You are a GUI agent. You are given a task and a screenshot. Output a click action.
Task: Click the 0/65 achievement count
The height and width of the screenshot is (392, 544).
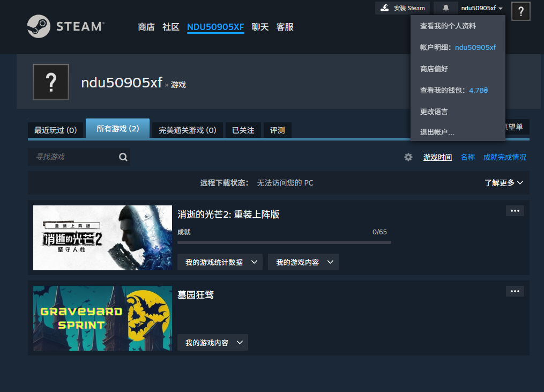(x=379, y=232)
